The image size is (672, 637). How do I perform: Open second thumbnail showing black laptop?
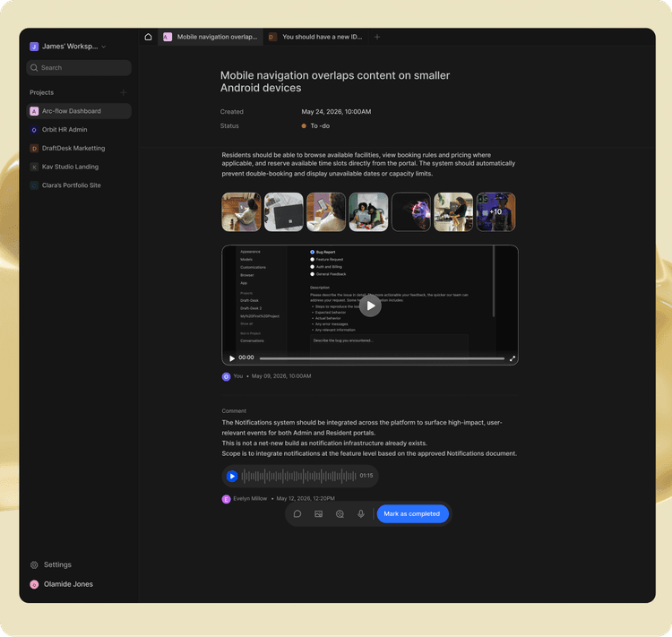[x=284, y=211]
